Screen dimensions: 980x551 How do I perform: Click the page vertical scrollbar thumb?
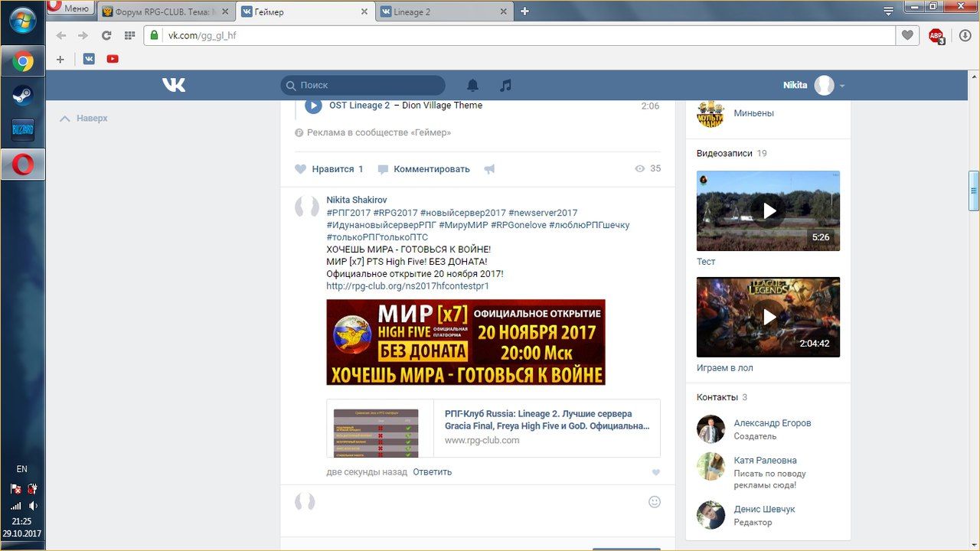tap(974, 189)
